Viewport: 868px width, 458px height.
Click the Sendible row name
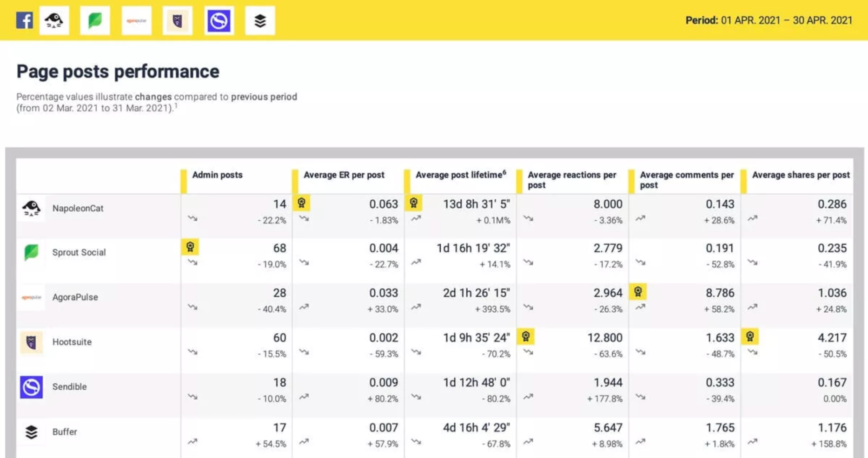69,387
